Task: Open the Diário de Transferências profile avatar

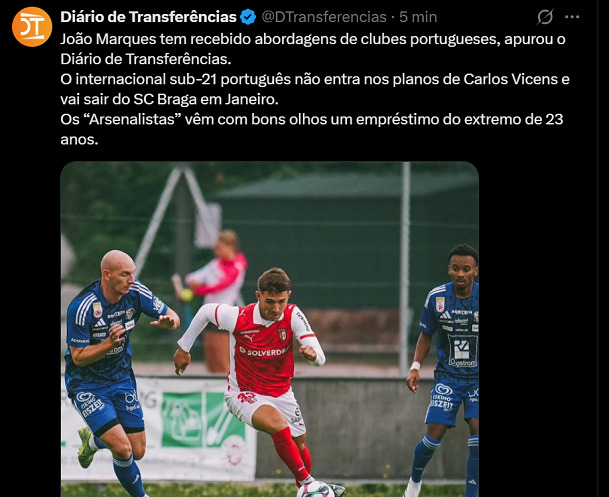Action: pos(32,27)
